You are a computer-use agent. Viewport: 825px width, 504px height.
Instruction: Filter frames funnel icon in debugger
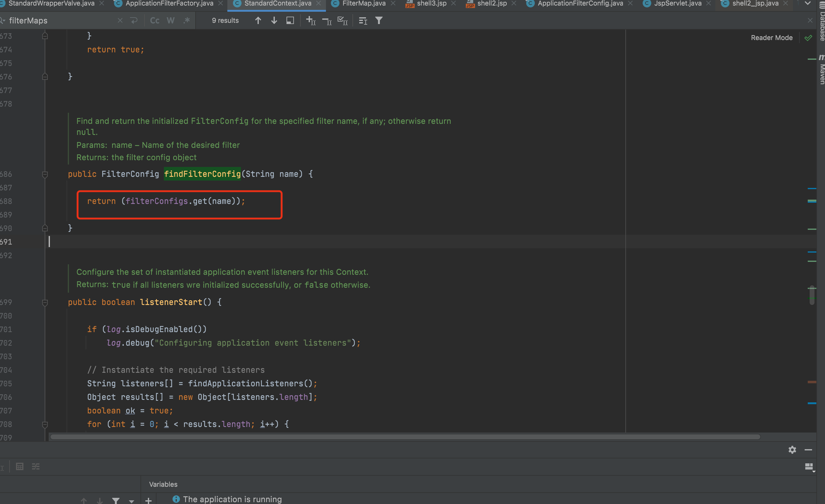tap(116, 501)
